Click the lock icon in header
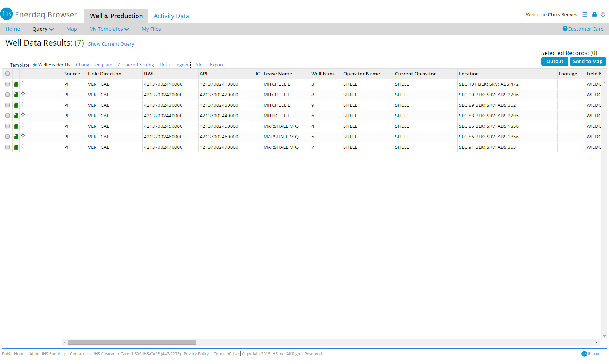The image size is (609, 364). point(594,14)
